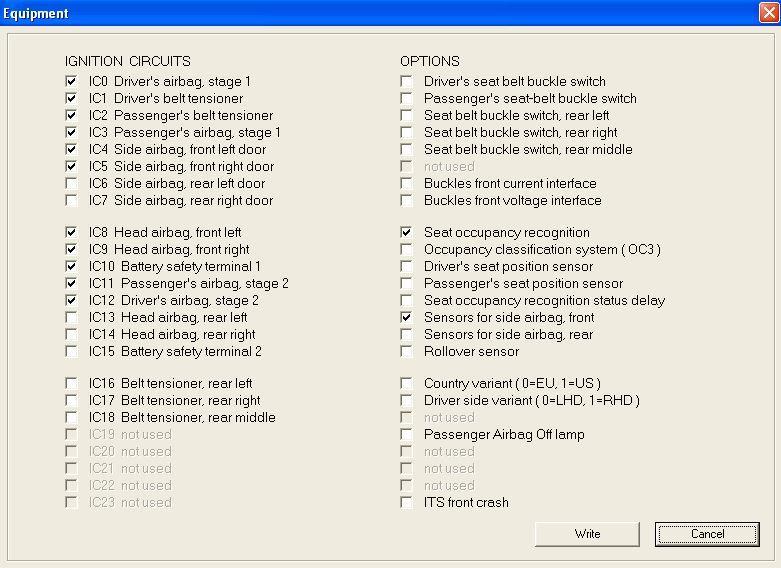
Task: Toggle the Rollover sensor checkbox
Action: pyautogui.click(x=406, y=351)
